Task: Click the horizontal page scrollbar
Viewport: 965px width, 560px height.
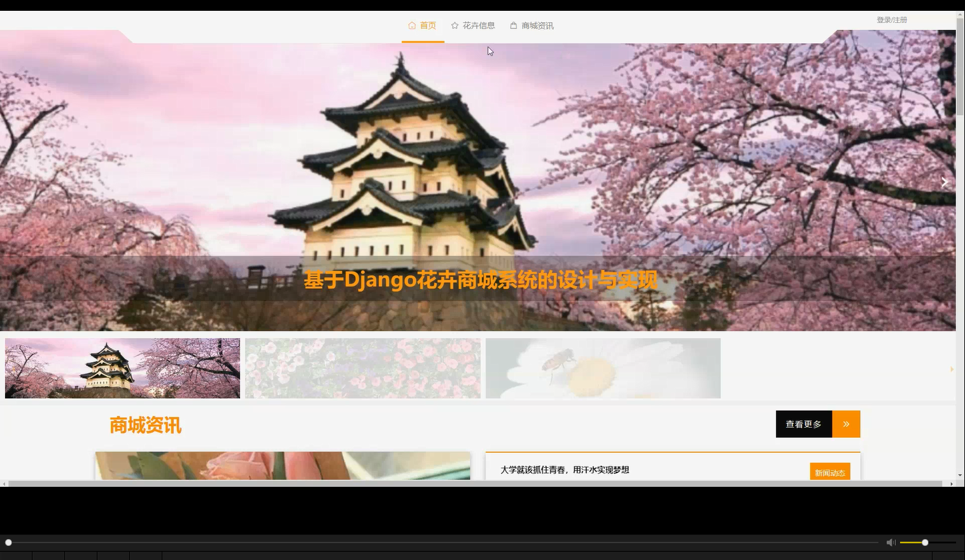Action: click(x=475, y=484)
